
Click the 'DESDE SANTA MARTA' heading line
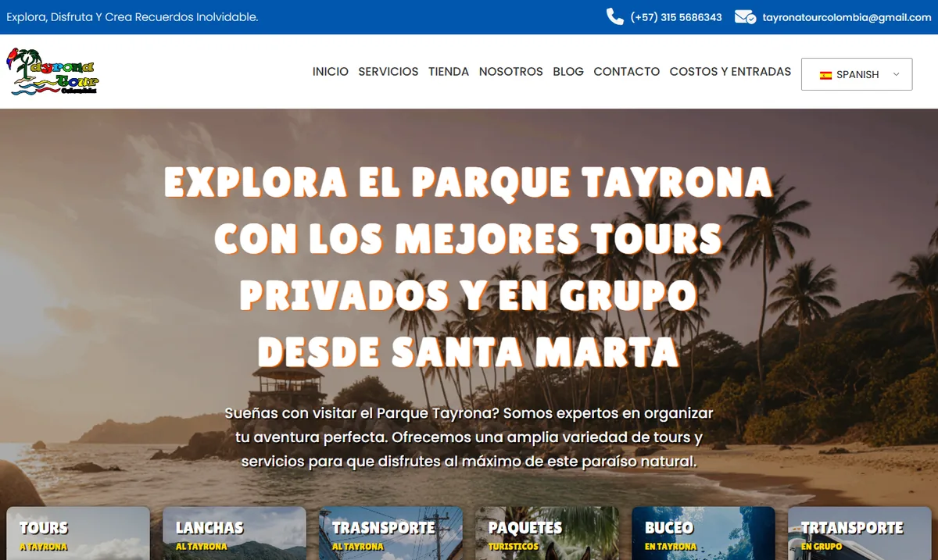(468, 351)
